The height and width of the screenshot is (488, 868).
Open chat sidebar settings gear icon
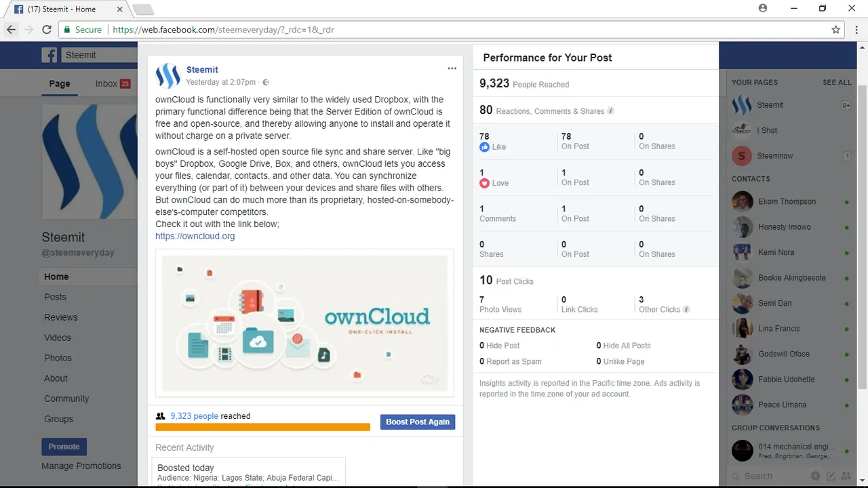tap(816, 476)
